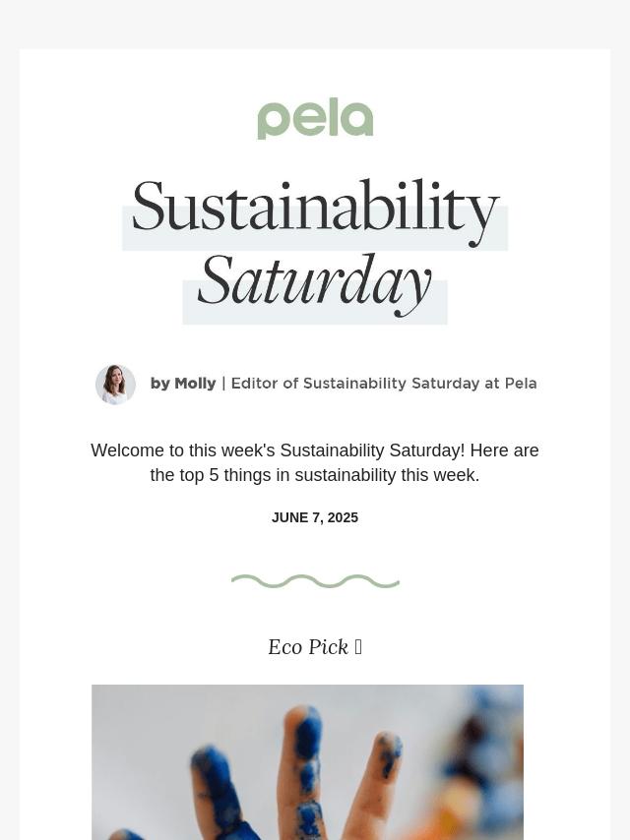This screenshot has width=630, height=840.
Task: Click the italic Saturday headline word
Action: (315, 284)
